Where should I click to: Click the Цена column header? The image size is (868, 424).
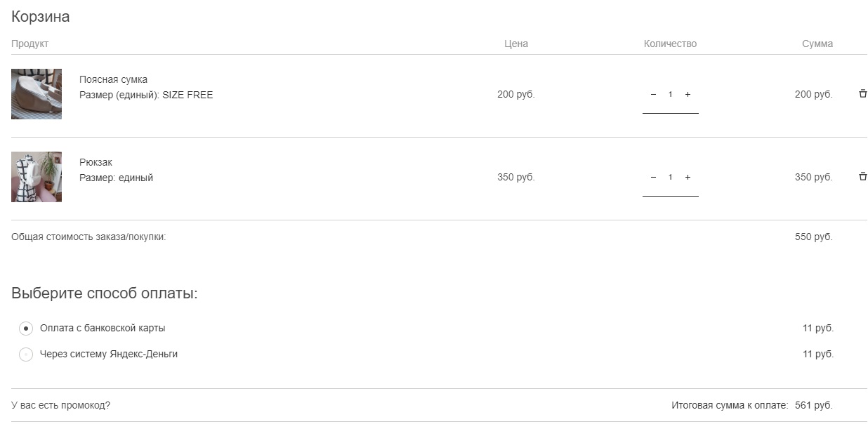(516, 44)
